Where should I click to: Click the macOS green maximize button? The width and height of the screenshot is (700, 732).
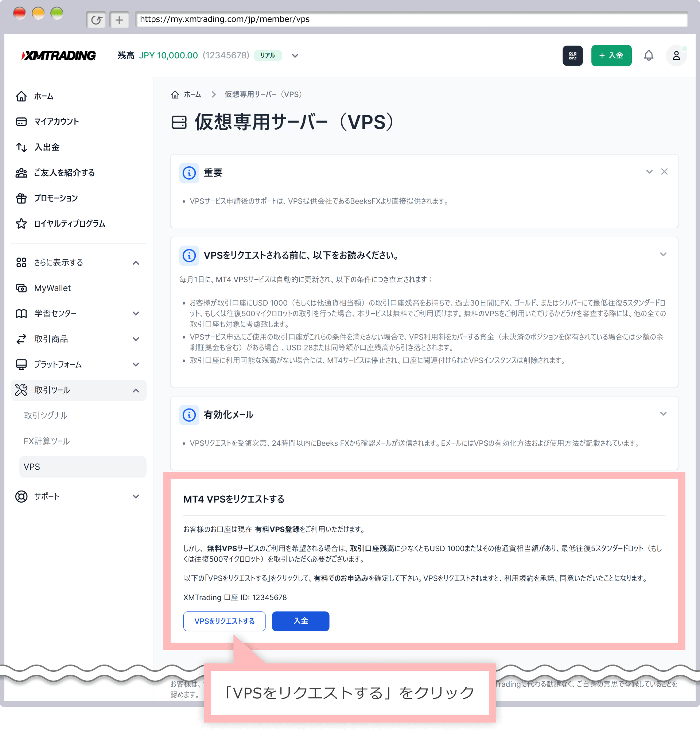(x=57, y=13)
